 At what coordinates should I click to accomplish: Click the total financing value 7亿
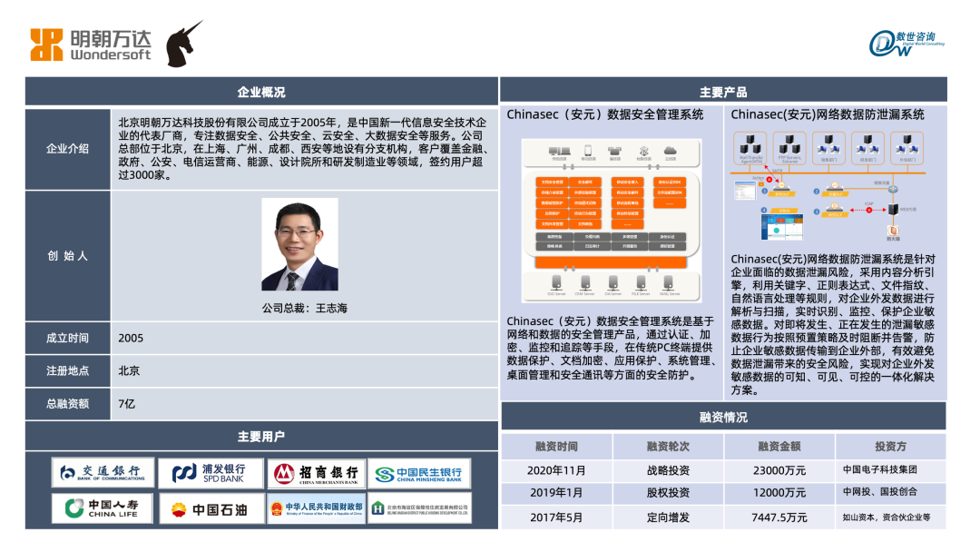pos(127,404)
